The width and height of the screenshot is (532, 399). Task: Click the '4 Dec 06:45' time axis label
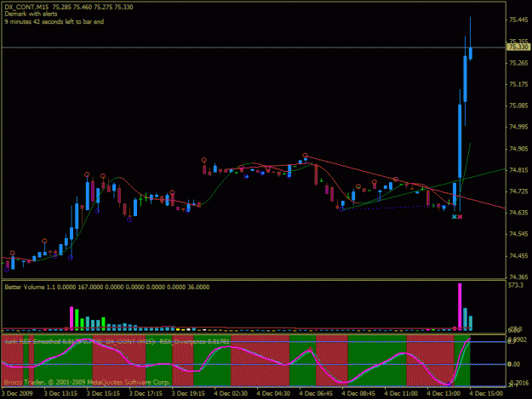tap(316, 393)
